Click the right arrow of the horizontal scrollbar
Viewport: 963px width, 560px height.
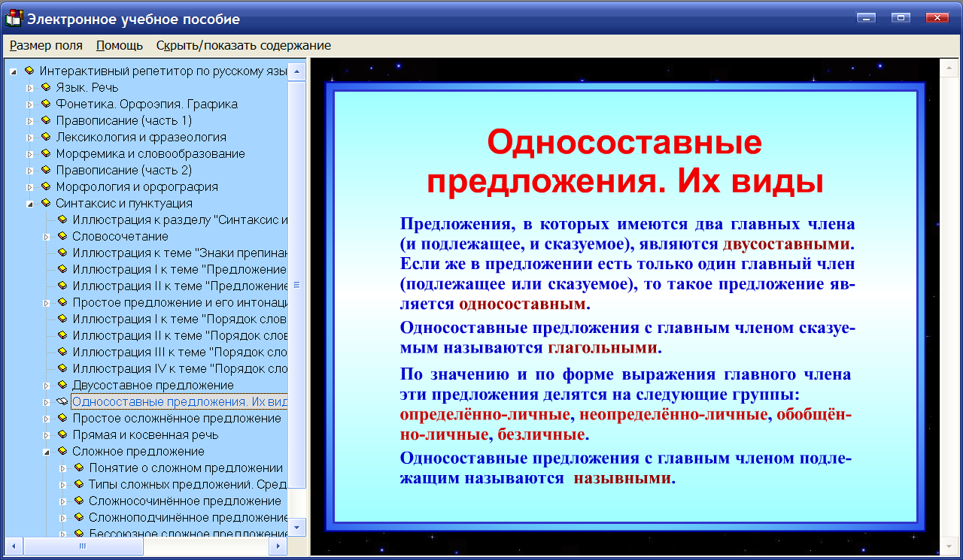[279, 544]
